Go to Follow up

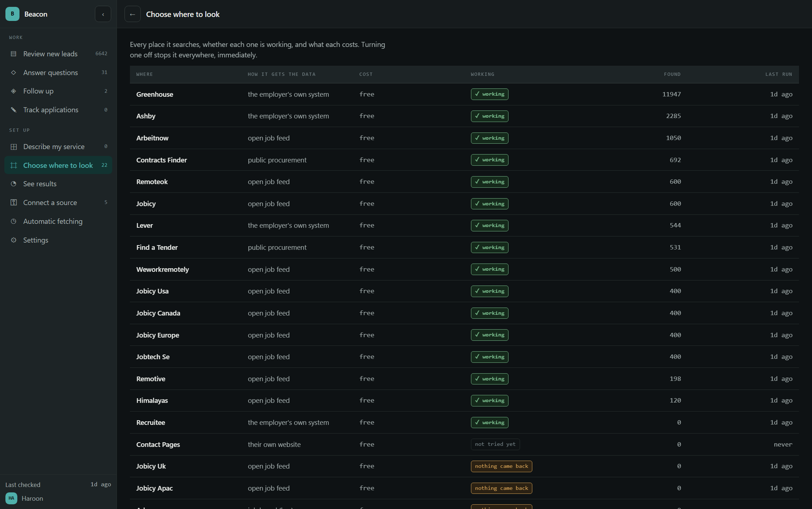coord(58,91)
